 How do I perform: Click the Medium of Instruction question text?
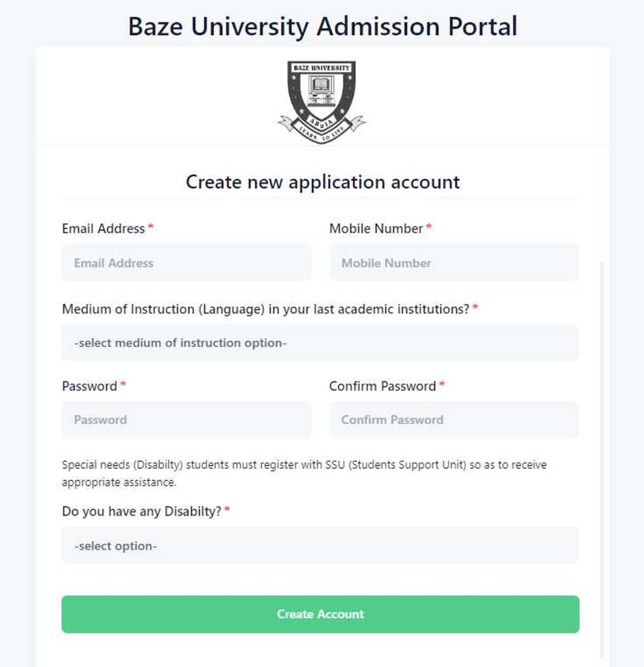coord(266,308)
